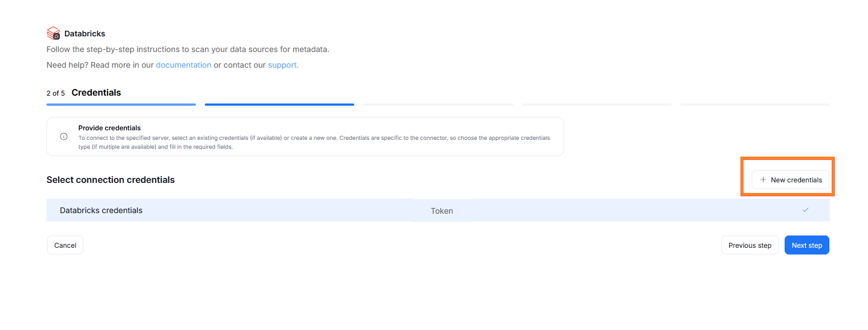Click the 'Select connection credentials' heading

(110, 180)
